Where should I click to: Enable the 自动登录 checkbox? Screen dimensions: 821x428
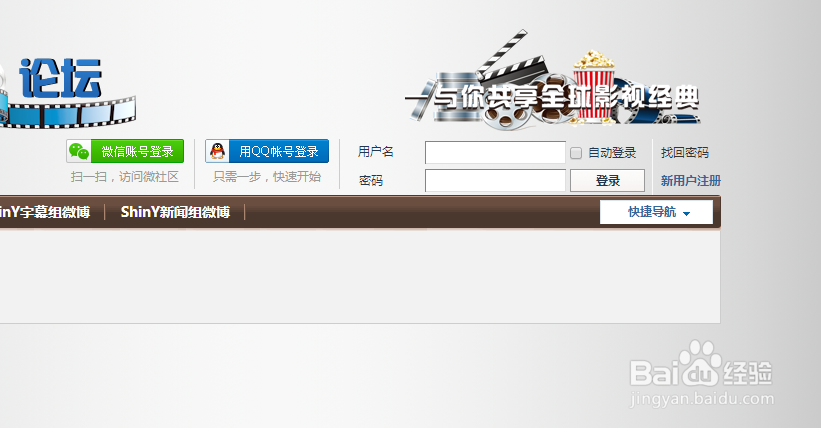(576, 153)
